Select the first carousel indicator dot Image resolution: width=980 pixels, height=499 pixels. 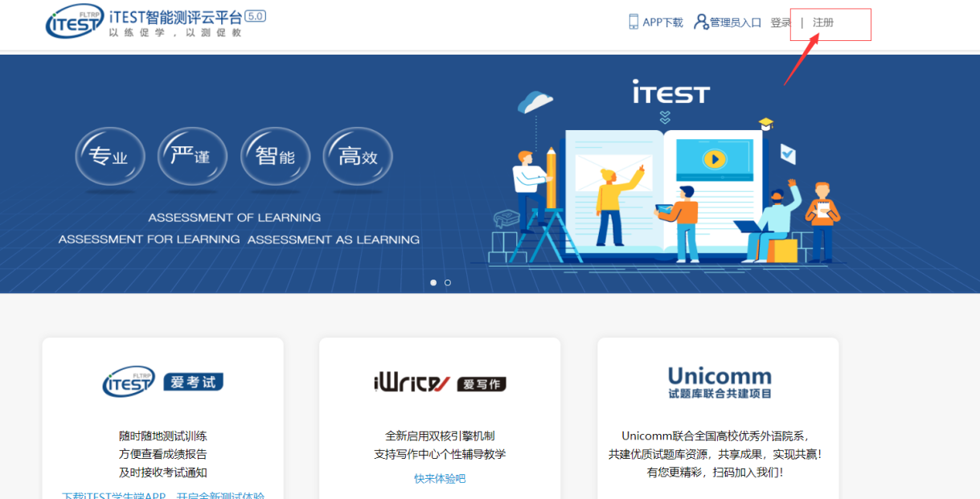[x=433, y=283]
